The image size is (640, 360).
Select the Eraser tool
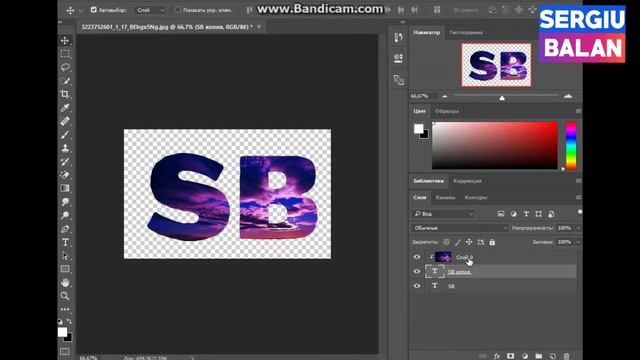point(65,175)
